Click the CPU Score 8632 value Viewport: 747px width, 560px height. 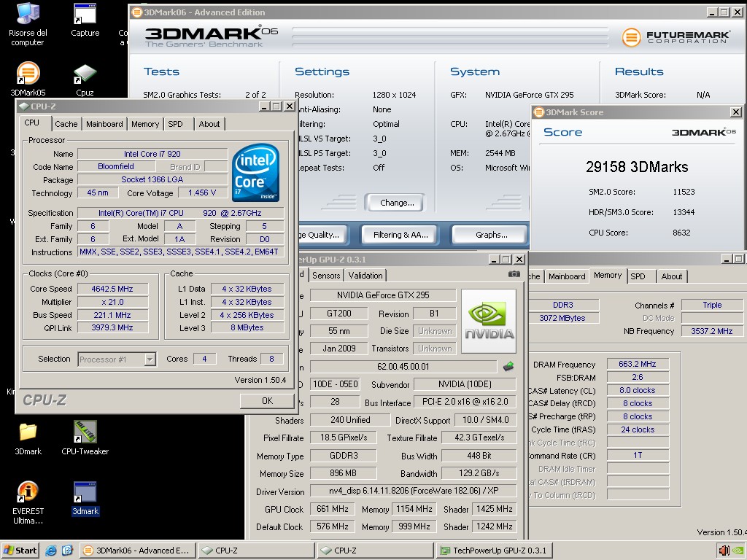pyautogui.click(x=681, y=233)
